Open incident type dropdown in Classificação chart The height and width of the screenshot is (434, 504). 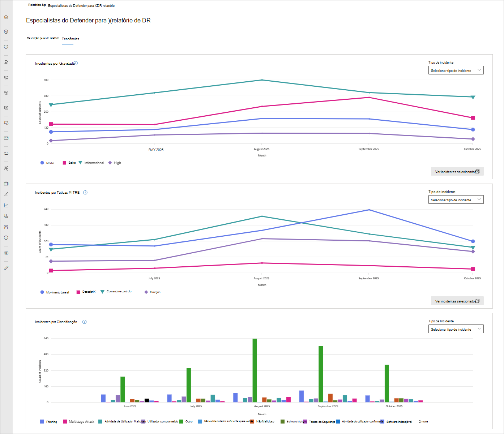pos(456,329)
